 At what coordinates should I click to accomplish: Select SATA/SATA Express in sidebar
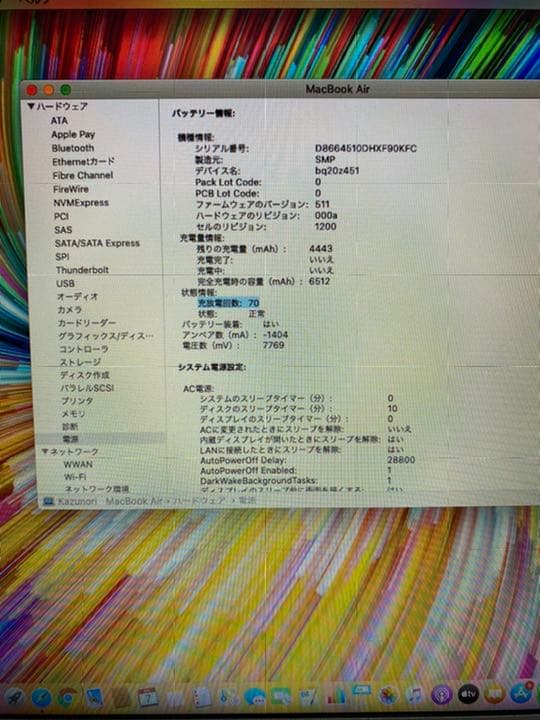pos(97,243)
